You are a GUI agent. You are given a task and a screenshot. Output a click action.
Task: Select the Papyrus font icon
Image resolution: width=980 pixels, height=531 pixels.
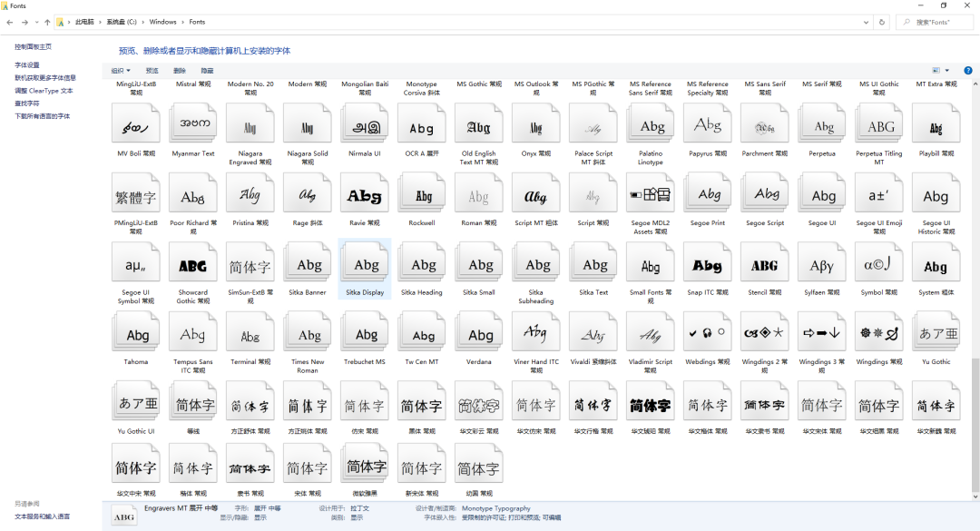708,124
